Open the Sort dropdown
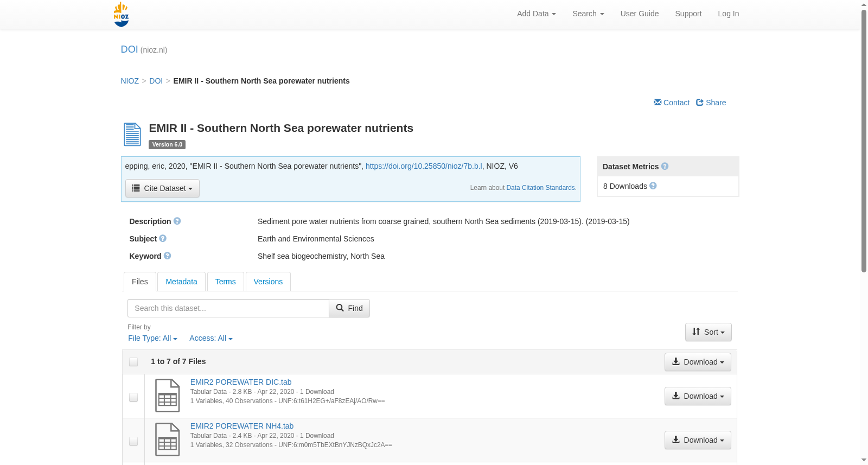The width and height of the screenshot is (868, 465). [x=709, y=332]
